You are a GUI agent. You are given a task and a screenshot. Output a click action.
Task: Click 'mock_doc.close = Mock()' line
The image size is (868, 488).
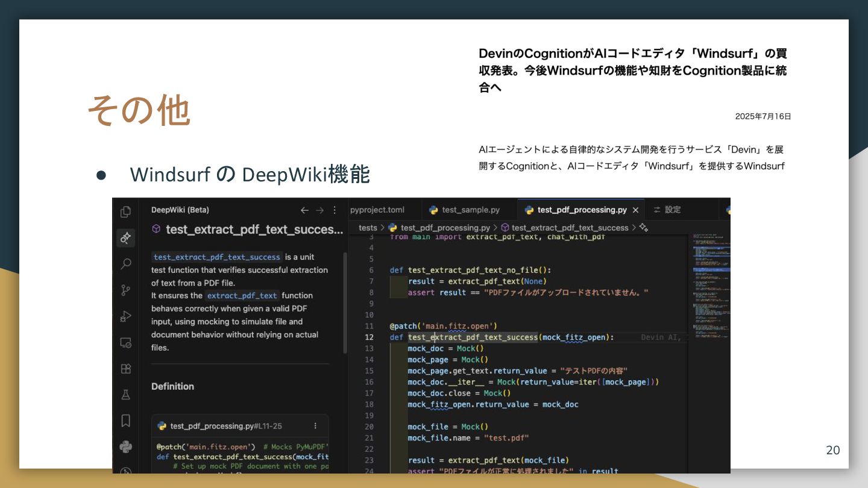(459, 393)
